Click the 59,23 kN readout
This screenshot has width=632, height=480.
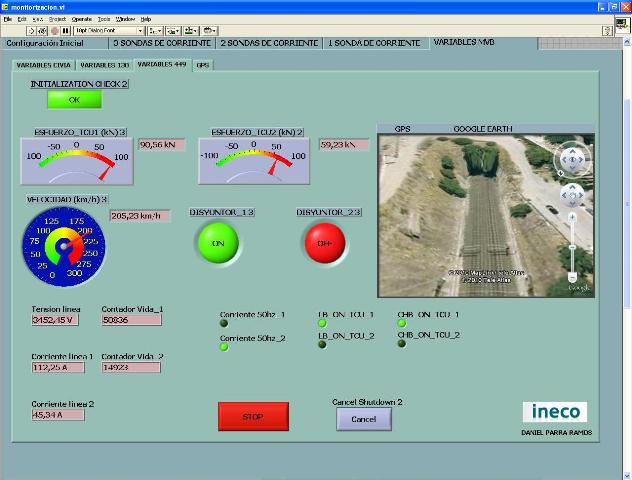(344, 144)
